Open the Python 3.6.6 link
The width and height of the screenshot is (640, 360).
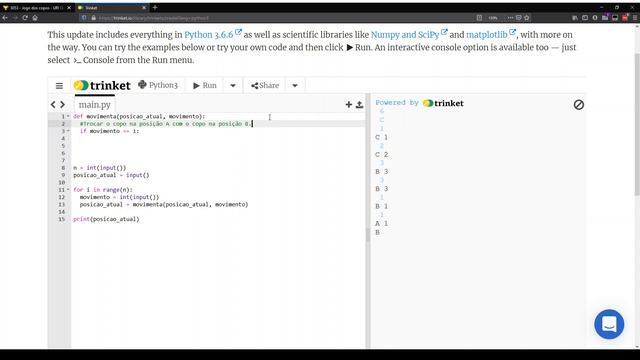[x=213, y=35]
